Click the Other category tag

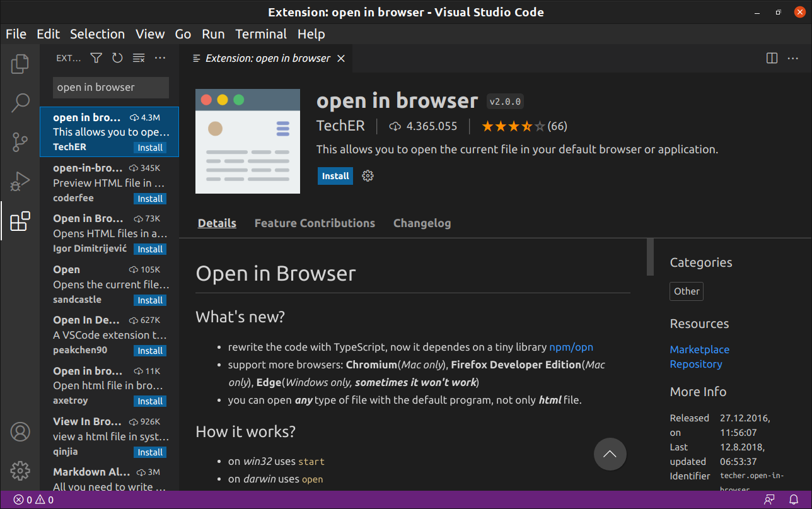(x=687, y=291)
